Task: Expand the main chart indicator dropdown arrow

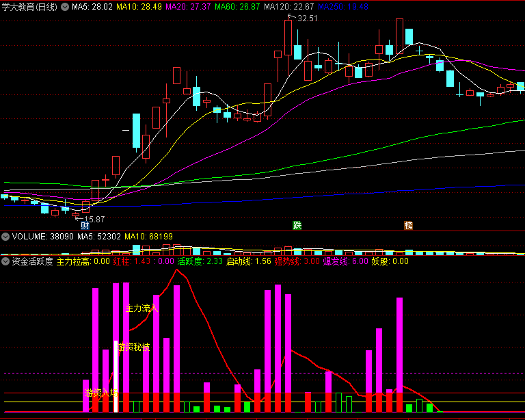Action: 66,7
